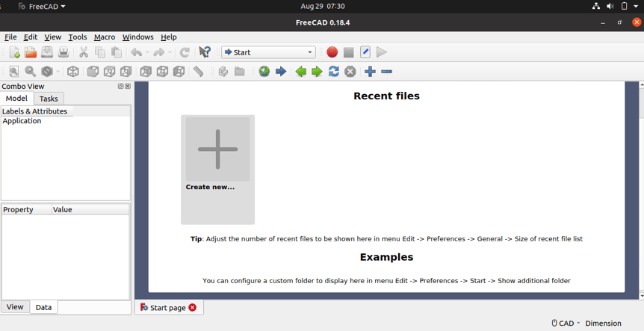The image size is (644, 331).
Task: Open the FreeCAD app menu in top bar
Action: [x=42, y=6]
